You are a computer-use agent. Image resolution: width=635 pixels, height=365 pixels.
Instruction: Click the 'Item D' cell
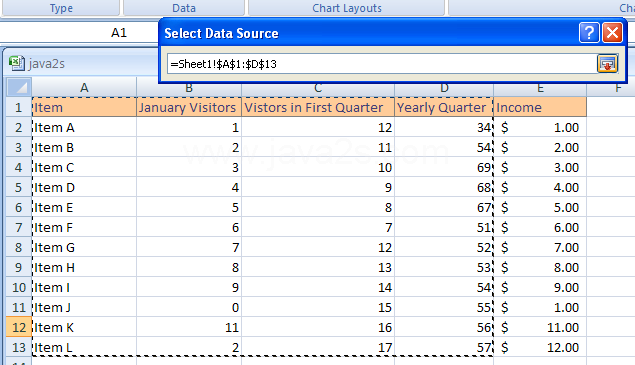click(x=84, y=187)
